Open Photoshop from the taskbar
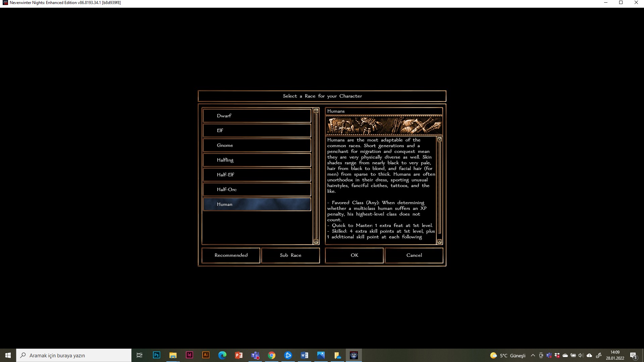The height and width of the screenshot is (362, 644). 156,355
